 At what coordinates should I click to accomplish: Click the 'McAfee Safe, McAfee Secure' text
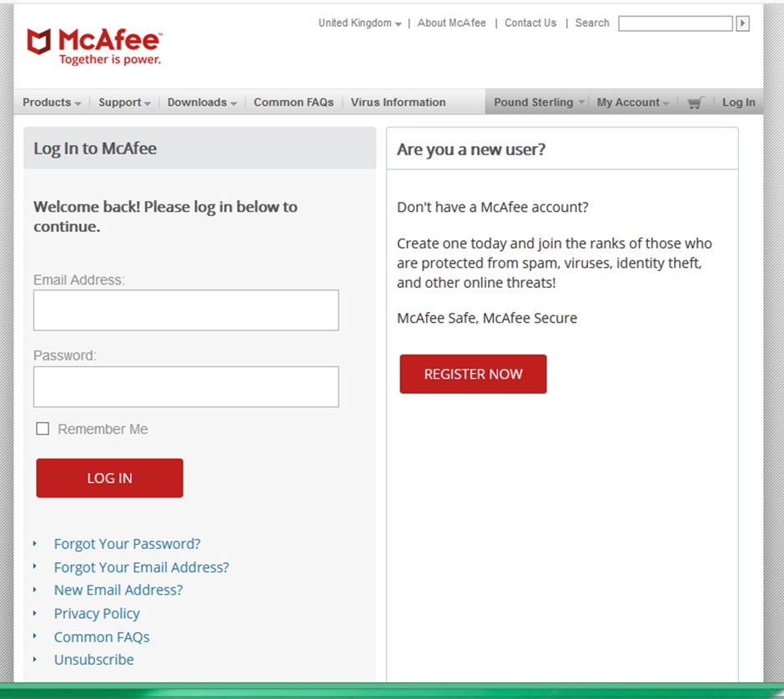click(487, 318)
